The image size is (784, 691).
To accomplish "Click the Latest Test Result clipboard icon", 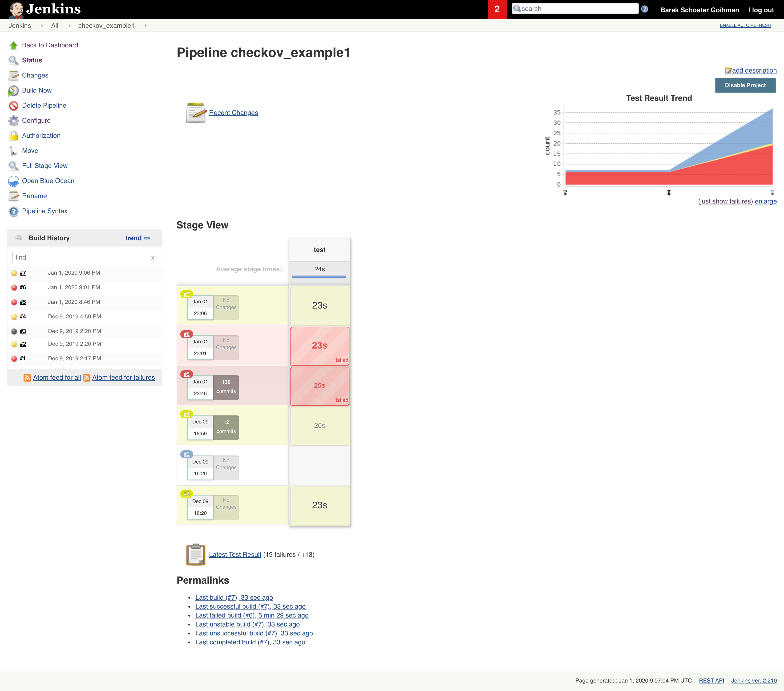I will pos(196,554).
